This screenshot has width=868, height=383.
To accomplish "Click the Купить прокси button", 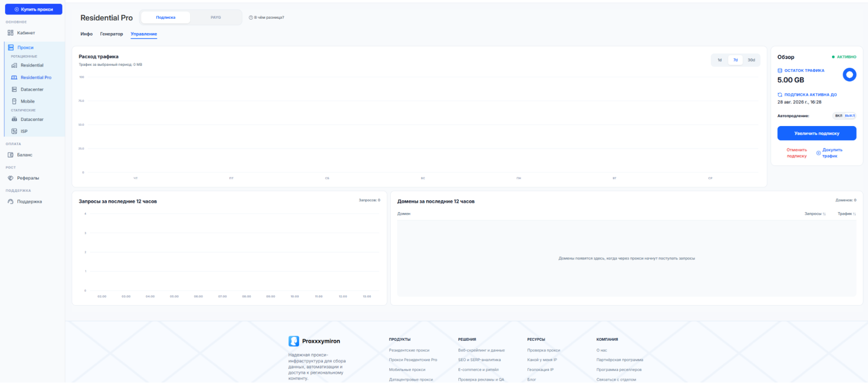I will click(x=33, y=9).
